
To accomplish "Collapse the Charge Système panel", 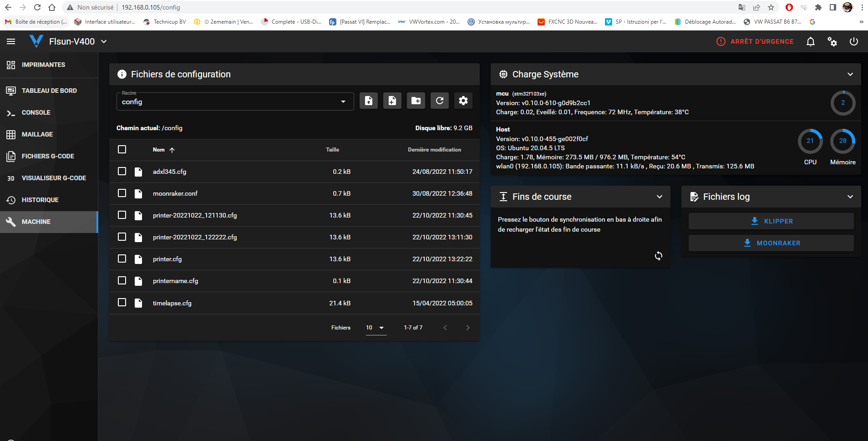I will pyautogui.click(x=850, y=74).
